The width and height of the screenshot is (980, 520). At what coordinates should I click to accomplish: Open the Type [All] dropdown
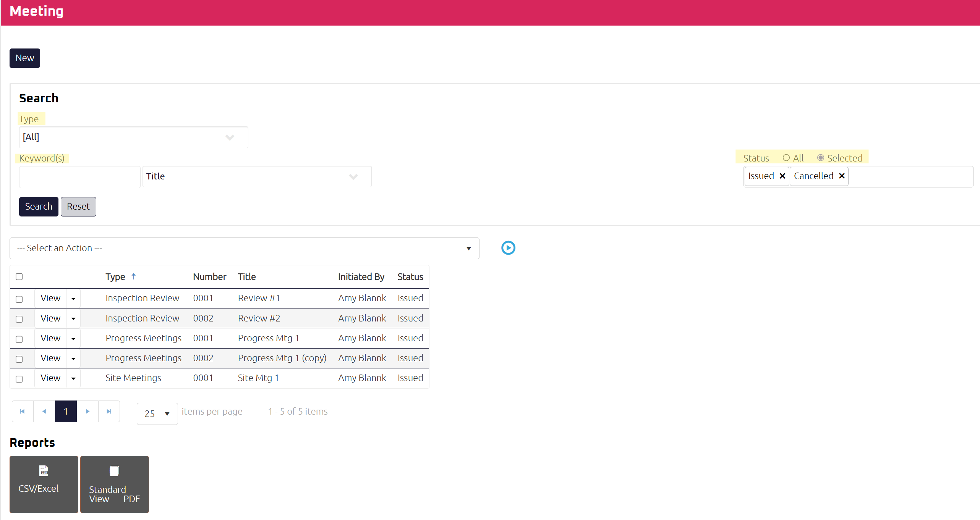[x=133, y=137]
